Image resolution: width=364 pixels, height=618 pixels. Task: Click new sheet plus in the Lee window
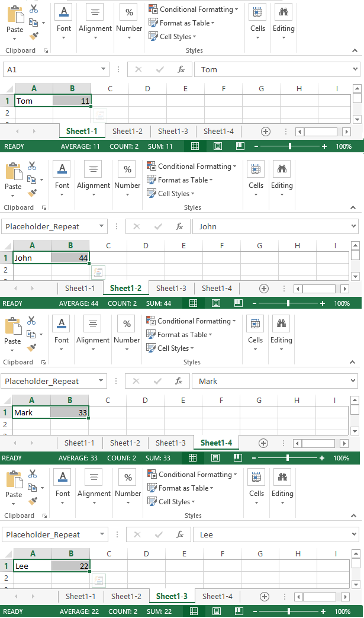point(265,597)
